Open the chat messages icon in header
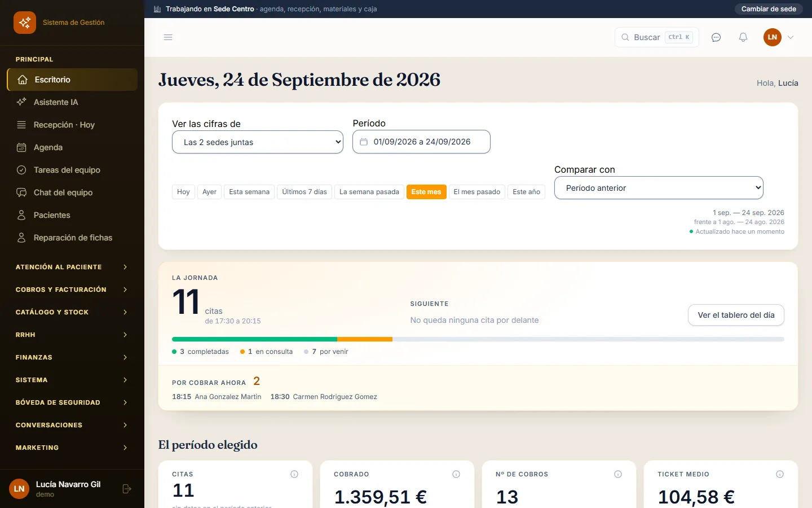Image resolution: width=812 pixels, height=508 pixels. [716, 37]
